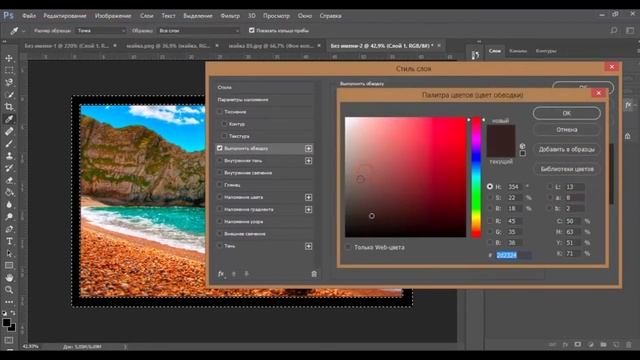Click inside the color saturation field square
This screenshot has width=640, height=360.
click(405, 177)
